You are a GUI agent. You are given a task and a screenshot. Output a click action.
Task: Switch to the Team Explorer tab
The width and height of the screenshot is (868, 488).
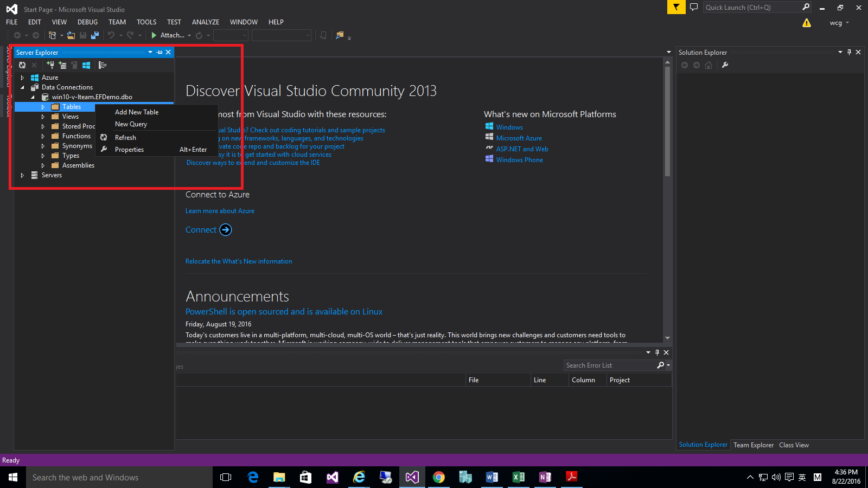(x=753, y=445)
